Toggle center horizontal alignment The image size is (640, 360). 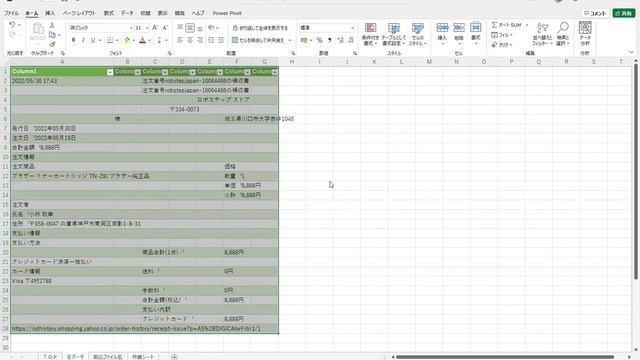(190, 40)
